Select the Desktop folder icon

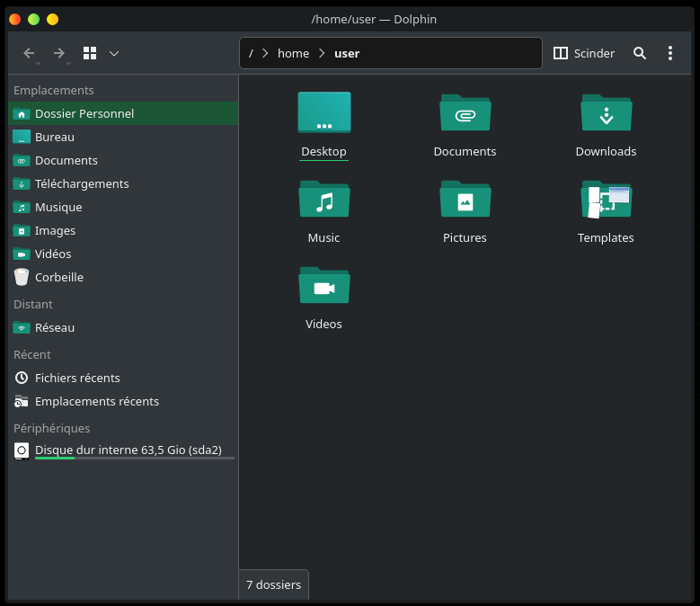click(323, 113)
